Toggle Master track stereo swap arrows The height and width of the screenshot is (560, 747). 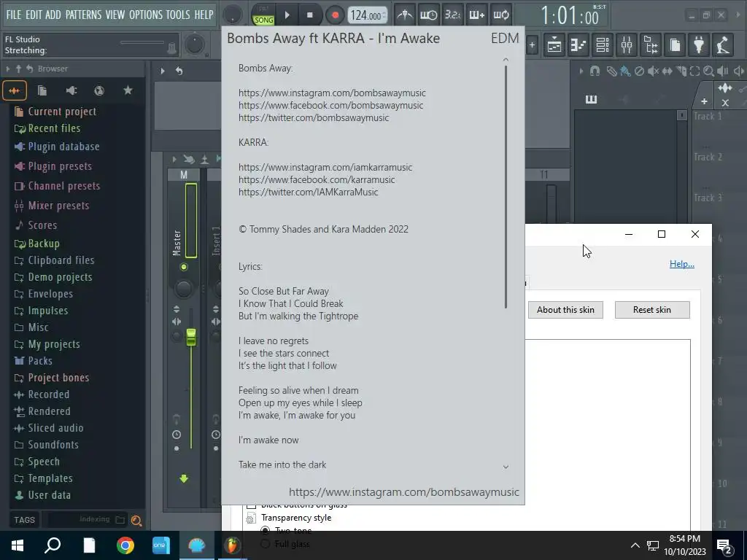click(x=177, y=322)
